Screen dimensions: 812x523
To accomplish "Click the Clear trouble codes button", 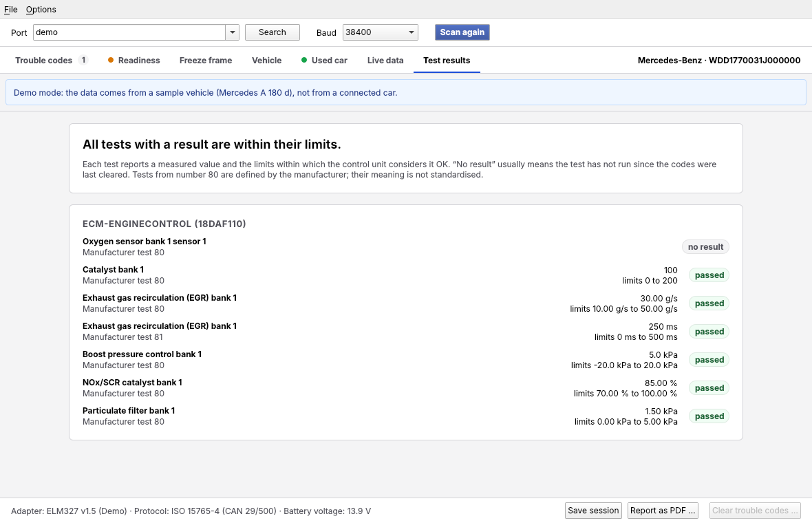I will click(755, 511).
